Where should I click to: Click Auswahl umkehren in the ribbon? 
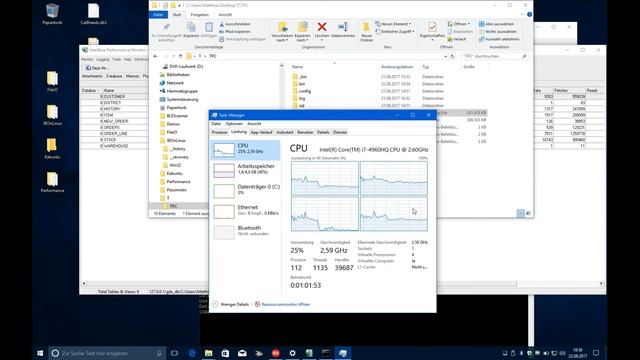499,39
